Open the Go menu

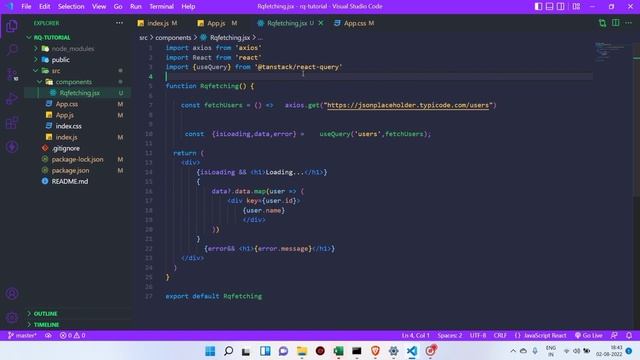pos(118,7)
